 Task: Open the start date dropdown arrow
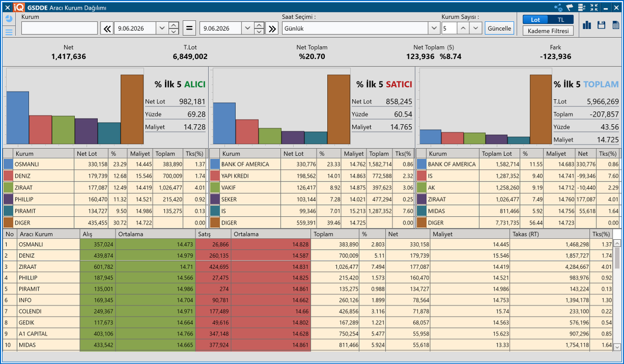pos(161,29)
